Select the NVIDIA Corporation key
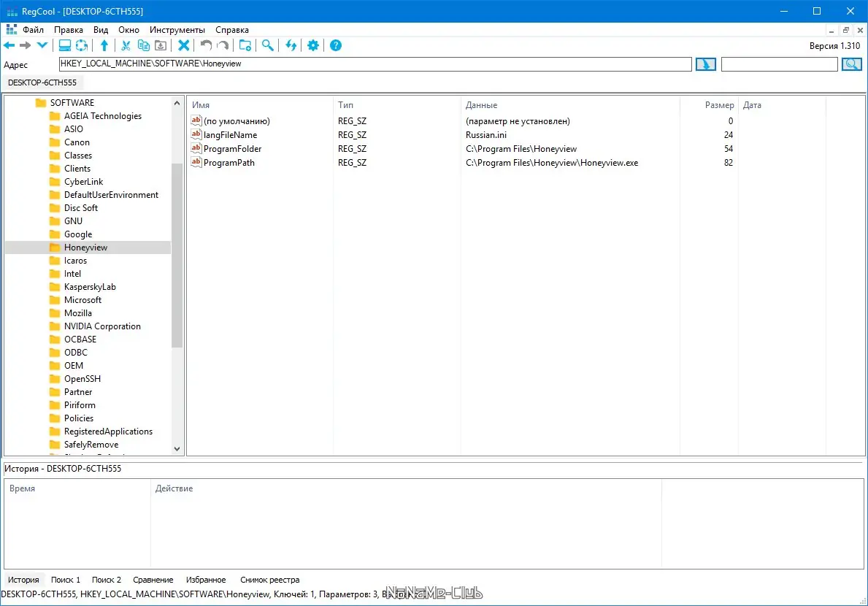Viewport: 868px width, 606px height. tap(102, 326)
